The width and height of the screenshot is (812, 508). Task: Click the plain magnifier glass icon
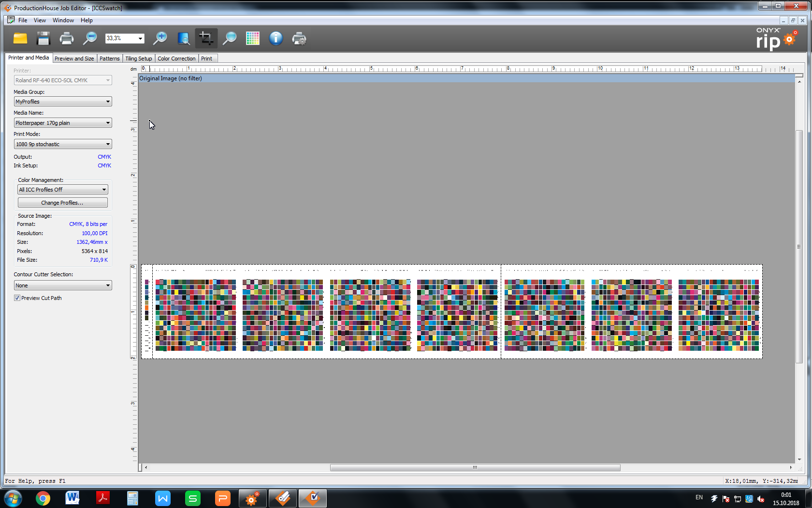230,38
